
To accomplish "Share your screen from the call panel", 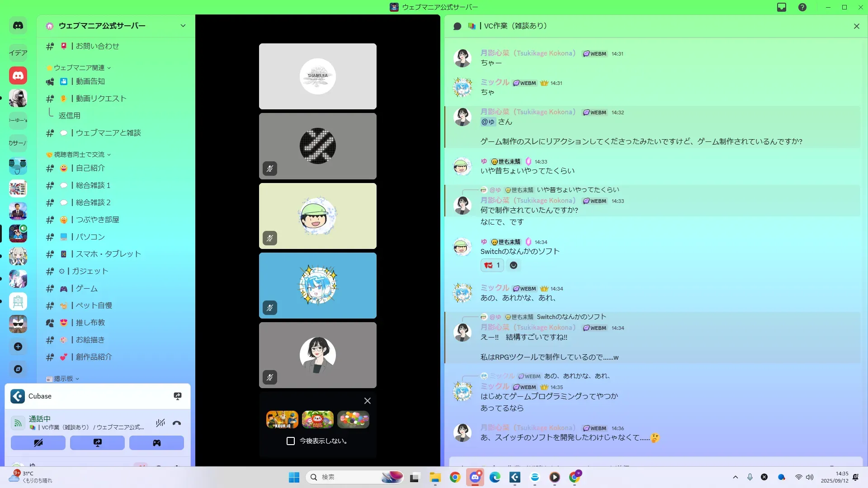I will click(97, 443).
